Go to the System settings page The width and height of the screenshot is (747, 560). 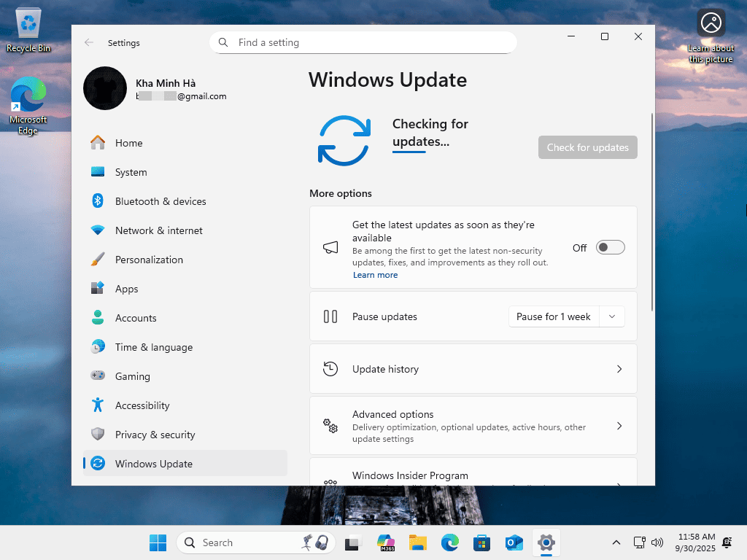click(x=131, y=172)
